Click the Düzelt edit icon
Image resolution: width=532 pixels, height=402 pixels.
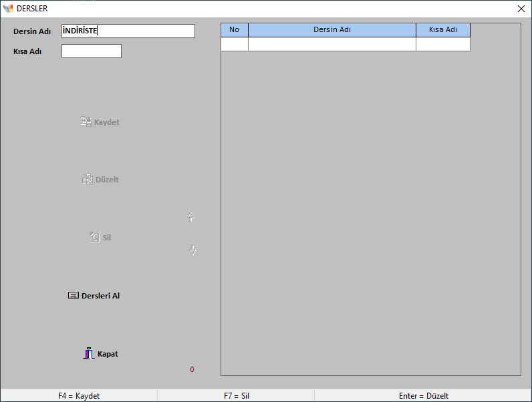(x=87, y=180)
